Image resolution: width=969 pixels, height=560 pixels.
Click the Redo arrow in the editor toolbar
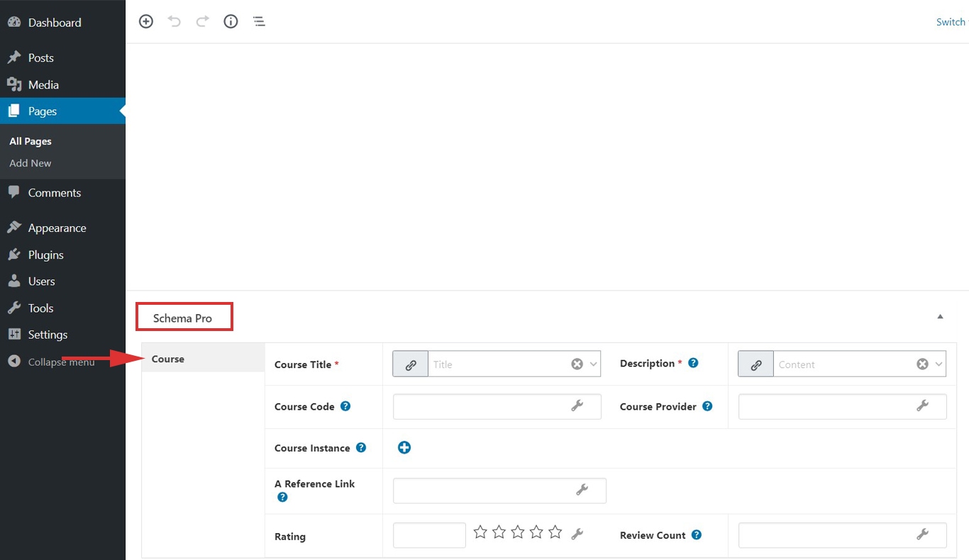tap(203, 21)
